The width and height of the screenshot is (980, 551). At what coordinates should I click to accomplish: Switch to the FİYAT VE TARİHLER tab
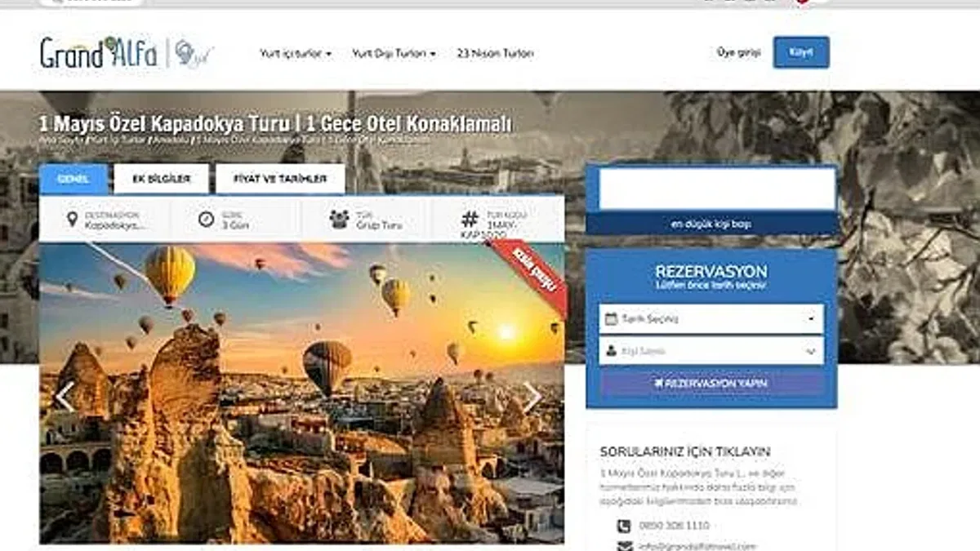(280, 179)
